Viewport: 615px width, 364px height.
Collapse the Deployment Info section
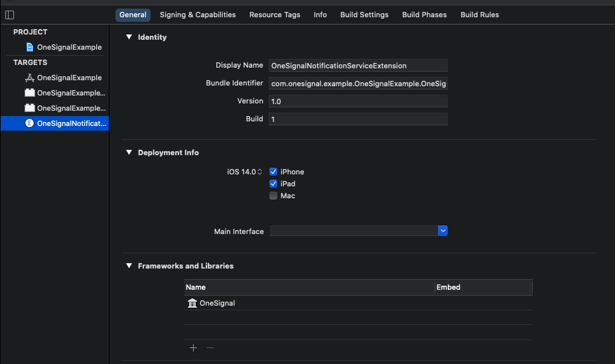[x=129, y=152]
